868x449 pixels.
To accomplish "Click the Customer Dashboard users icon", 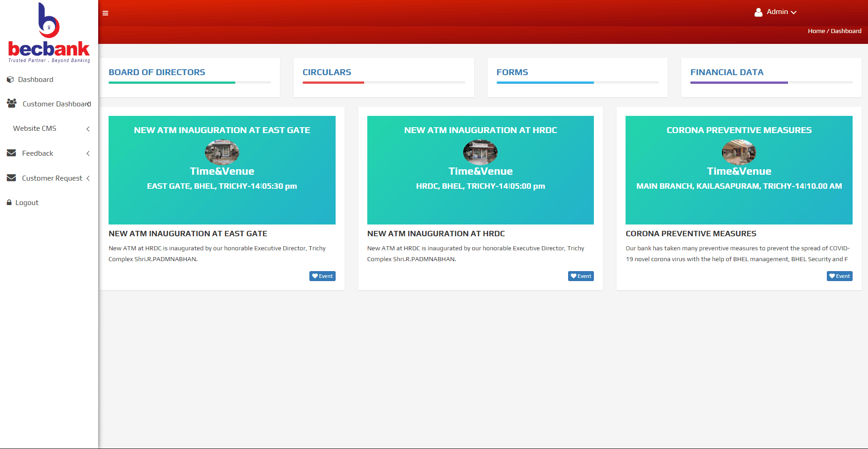I will click(x=12, y=103).
